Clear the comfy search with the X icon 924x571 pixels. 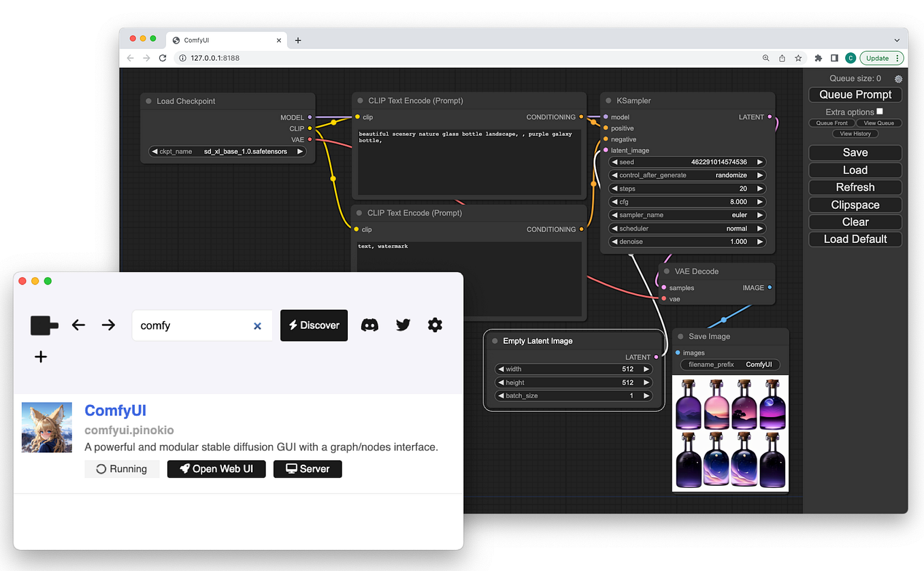[x=257, y=325]
